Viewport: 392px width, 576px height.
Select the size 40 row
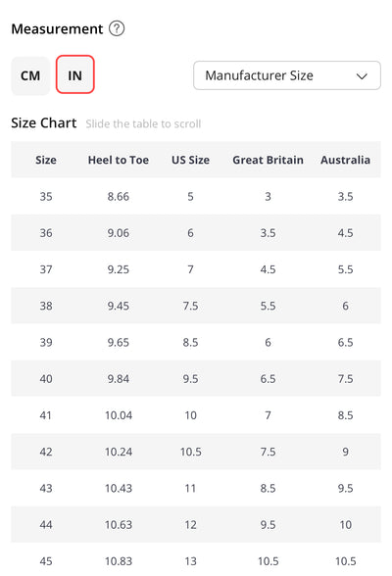point(196,378)
